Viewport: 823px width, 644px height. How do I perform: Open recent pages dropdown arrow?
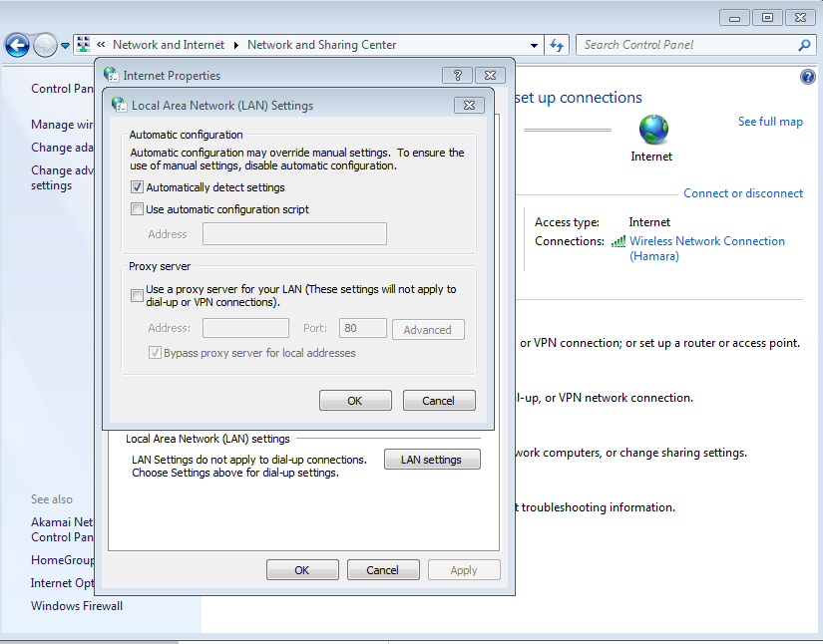point(66,45)
